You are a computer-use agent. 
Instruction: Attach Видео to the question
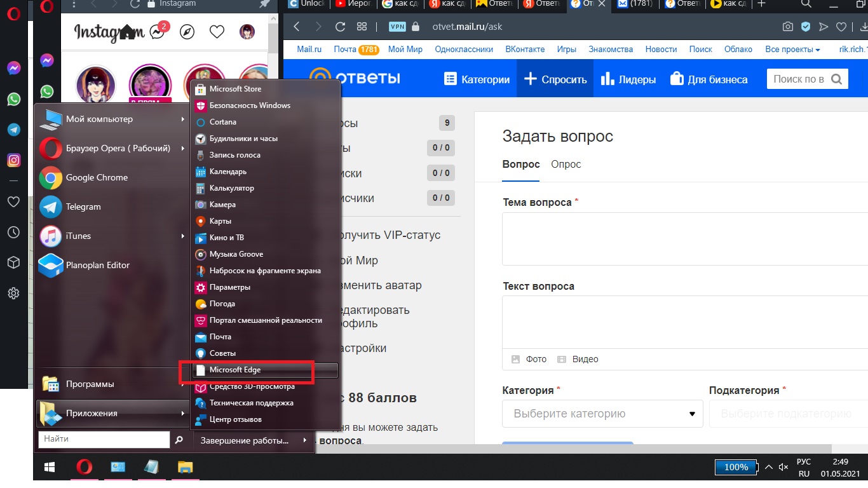(x=578, y=360)
